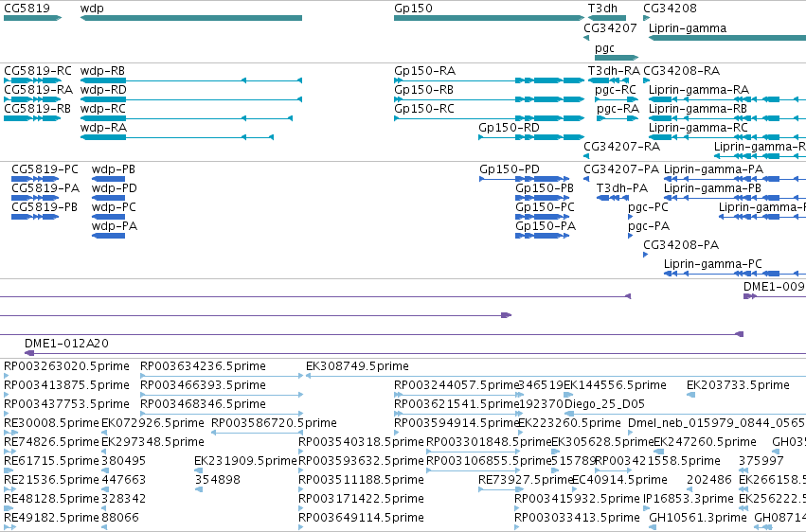The image size is (806, 532).
Task: Select transcript Gp150-RA
Action: [x=490, y=80]
